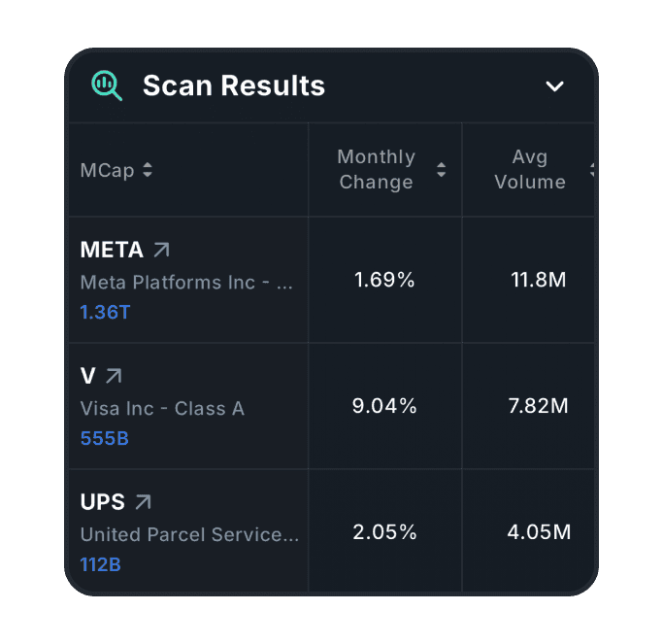Sort by Avg Volume arrows
This screenshot has height=644, width=663.
coord(591,170)
